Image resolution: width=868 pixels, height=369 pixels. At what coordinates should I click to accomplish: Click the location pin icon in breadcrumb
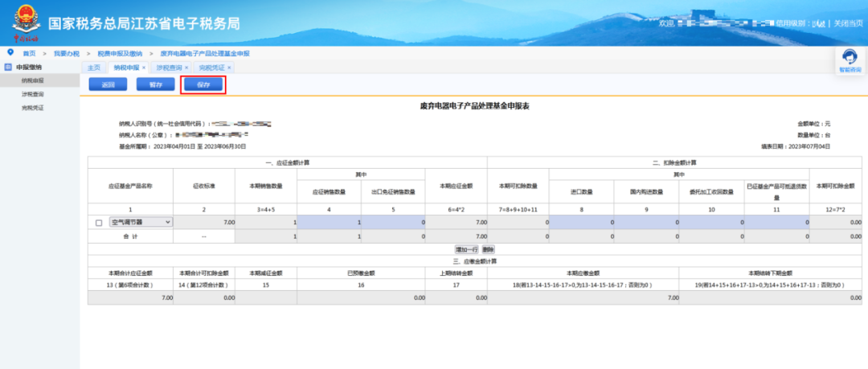point(10,52)
